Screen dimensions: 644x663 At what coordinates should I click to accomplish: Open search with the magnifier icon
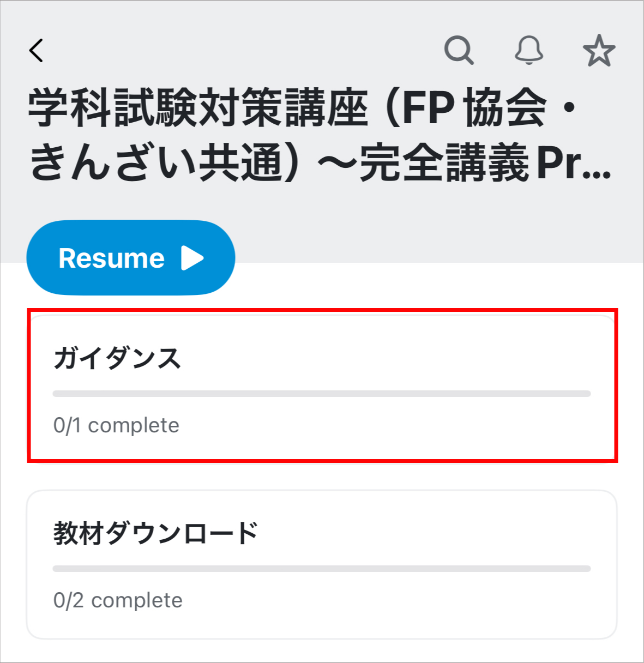[x=459, y=51]
